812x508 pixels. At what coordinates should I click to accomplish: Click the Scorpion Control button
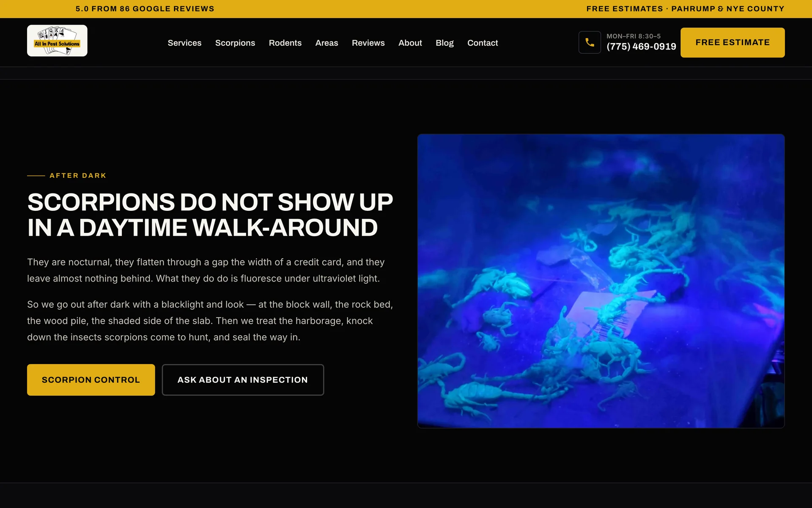point(91,380)
